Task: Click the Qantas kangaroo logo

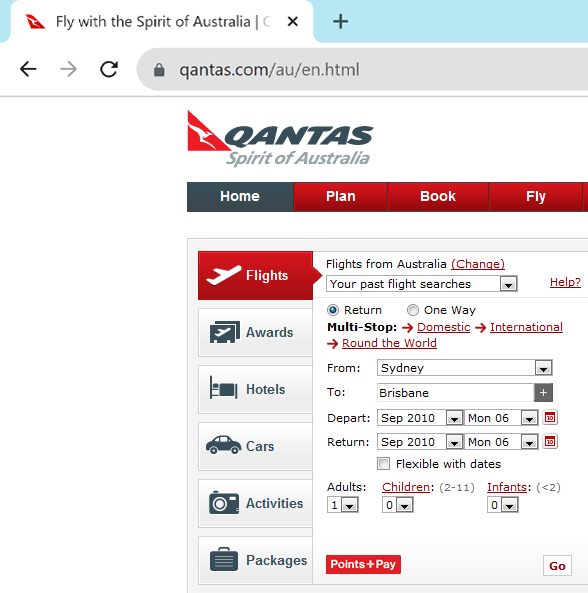Action: click(x=280, y=138)
